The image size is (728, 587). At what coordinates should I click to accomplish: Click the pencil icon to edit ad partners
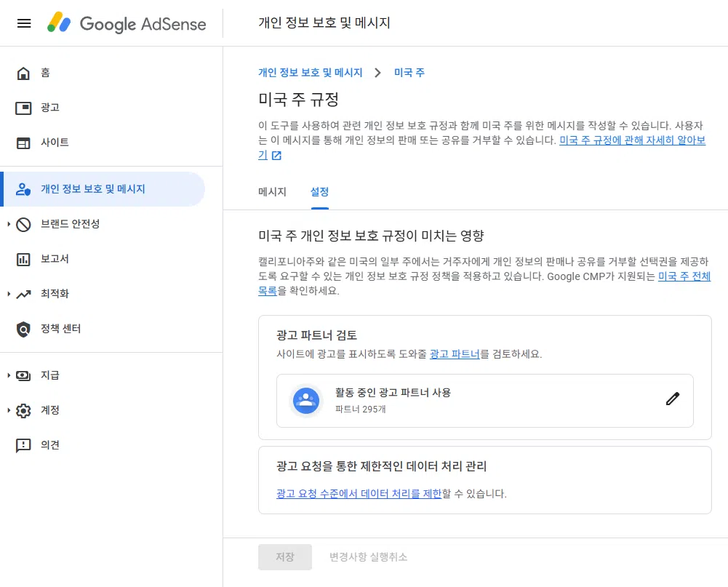click(673, 398)
